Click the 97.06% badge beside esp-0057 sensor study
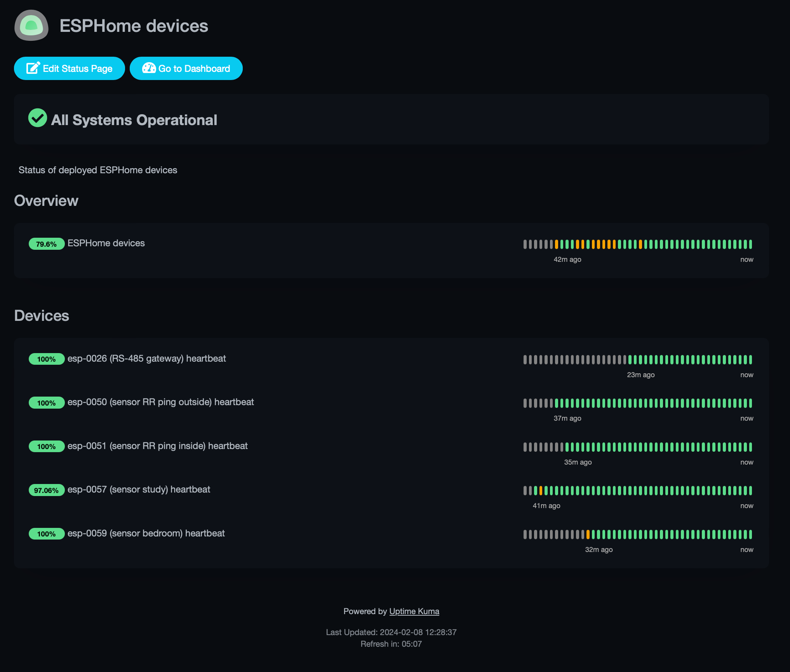This screenshot has width=790, height=672. point(46,490)
